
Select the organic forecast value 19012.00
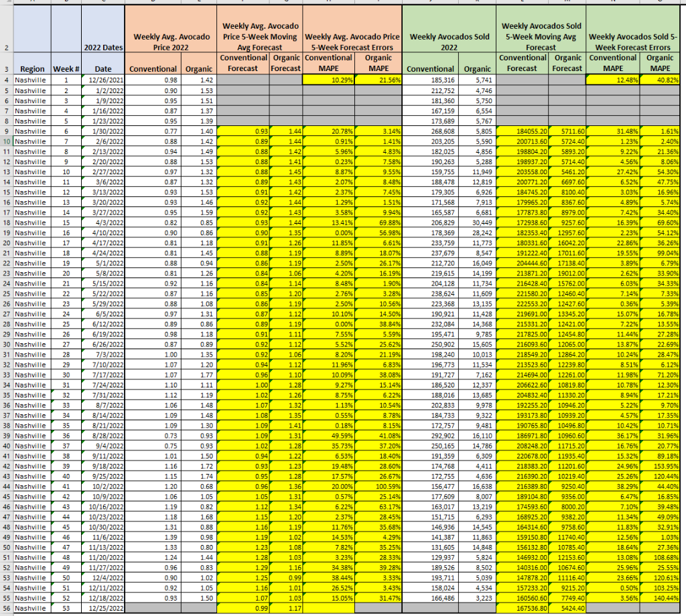coord(567,273)
